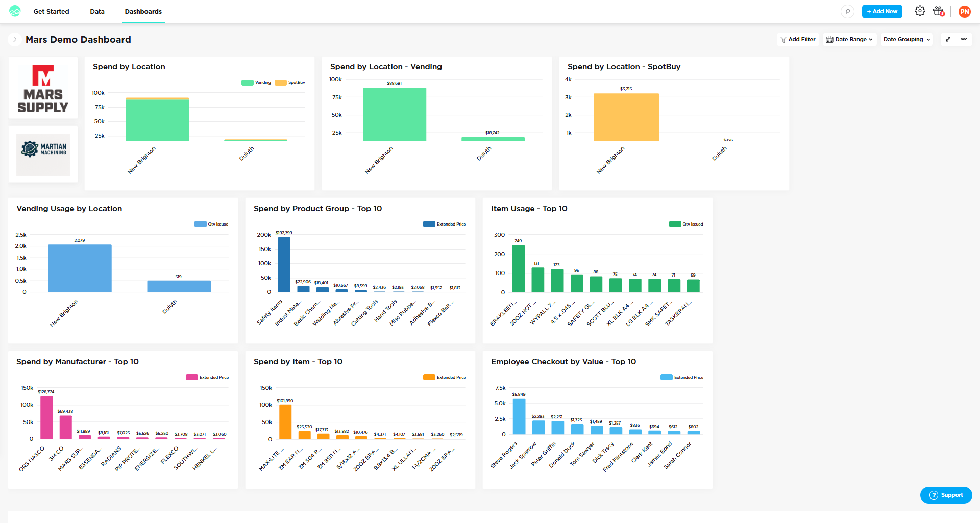Click the funnel icon on Add Filter
980x523 pixels.
click(x=783, y=40)
